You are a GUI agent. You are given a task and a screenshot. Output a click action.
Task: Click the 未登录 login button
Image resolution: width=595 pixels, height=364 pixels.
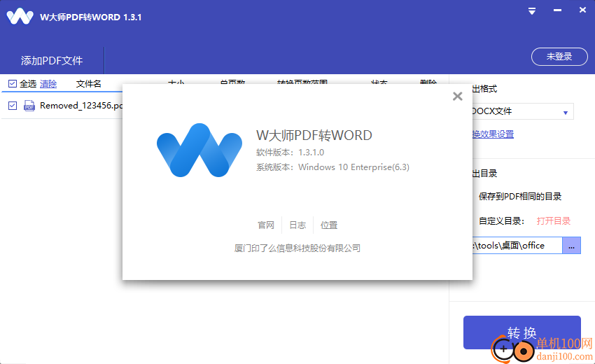pos(559,57)
